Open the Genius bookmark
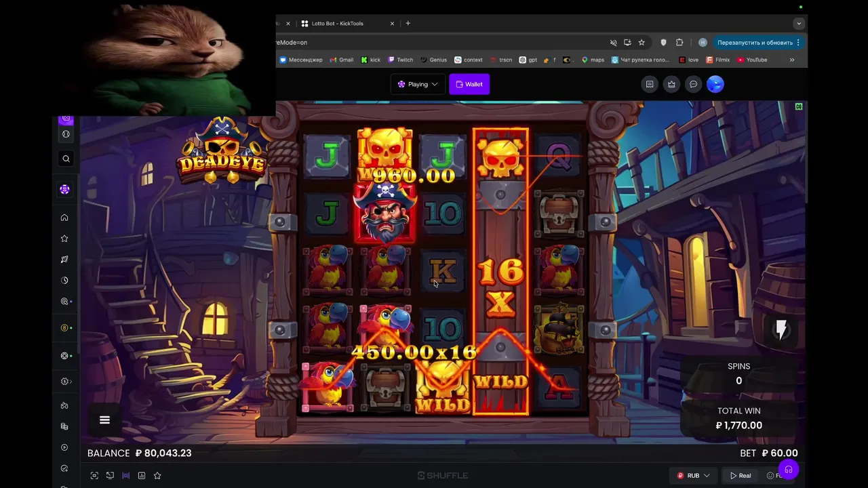Screen dimensions: 868x488 [434, 60]
